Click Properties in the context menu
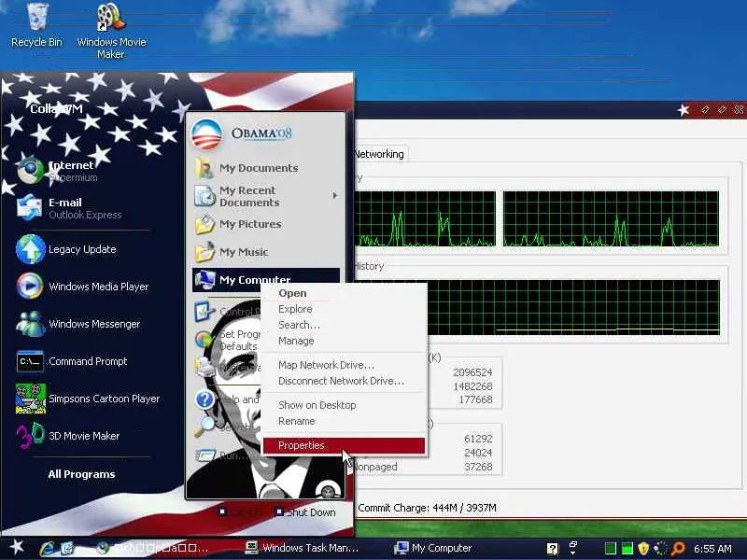 (x=343, y=445)
